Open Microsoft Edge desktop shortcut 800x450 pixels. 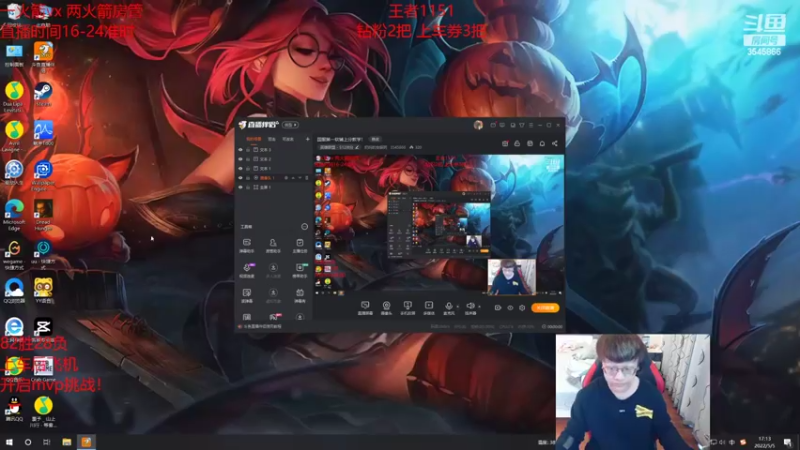[14, 215]
